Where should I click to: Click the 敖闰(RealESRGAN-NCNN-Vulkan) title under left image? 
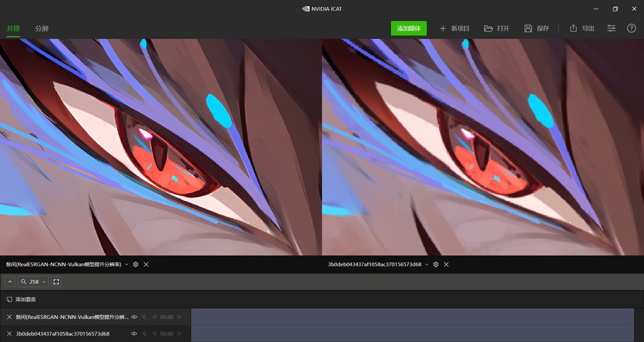[63, 265]
